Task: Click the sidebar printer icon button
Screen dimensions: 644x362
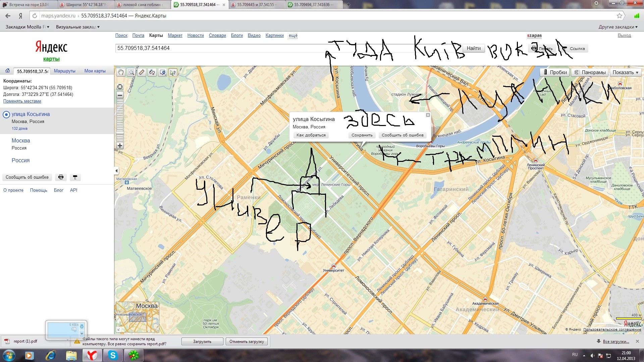Action: point(61,177)
